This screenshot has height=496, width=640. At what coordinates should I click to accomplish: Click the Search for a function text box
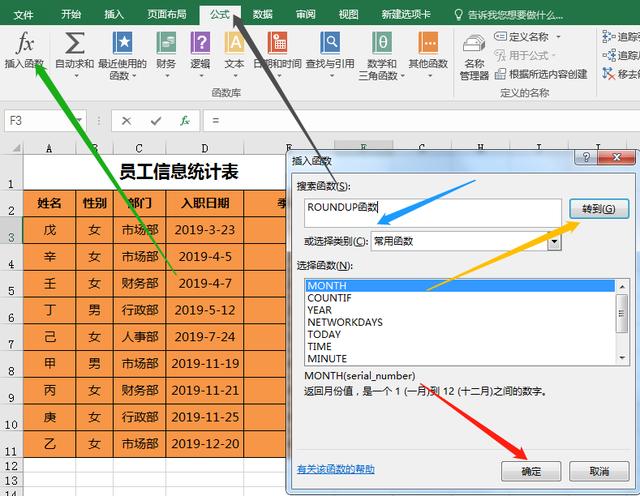click(x=433, y=213)
